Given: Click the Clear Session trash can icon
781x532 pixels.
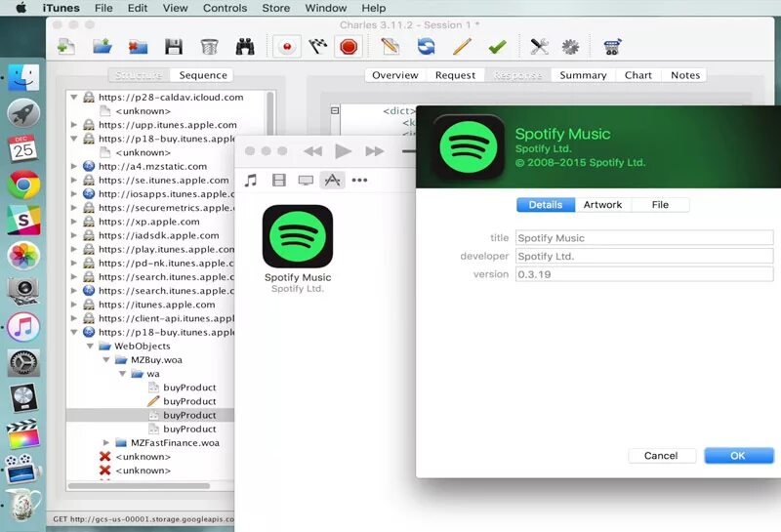Looking at the screenshot, I should (x=209, y=47).
